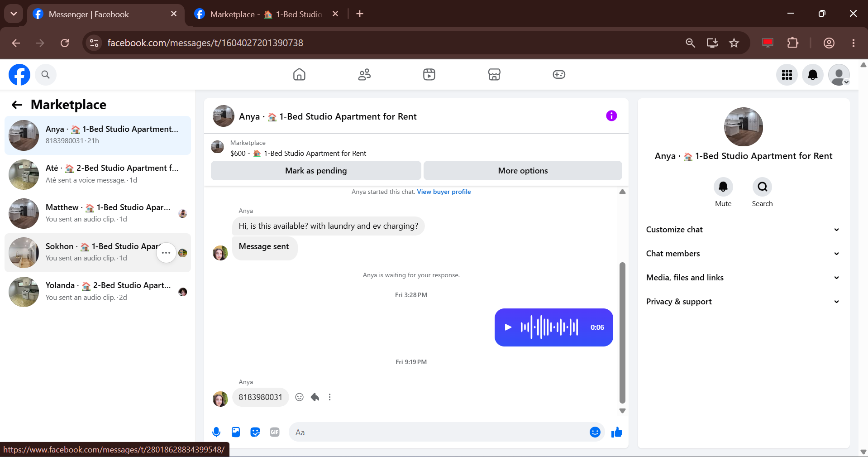Viewport: 868px width, 457px height.
Task: Open Facebook notifications bell
Action: 813,75
